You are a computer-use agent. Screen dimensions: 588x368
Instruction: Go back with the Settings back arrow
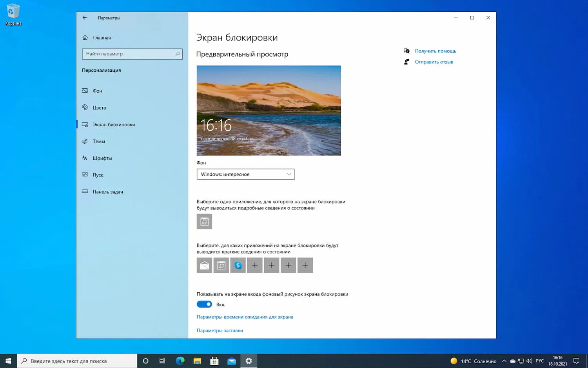pos(85,18)
